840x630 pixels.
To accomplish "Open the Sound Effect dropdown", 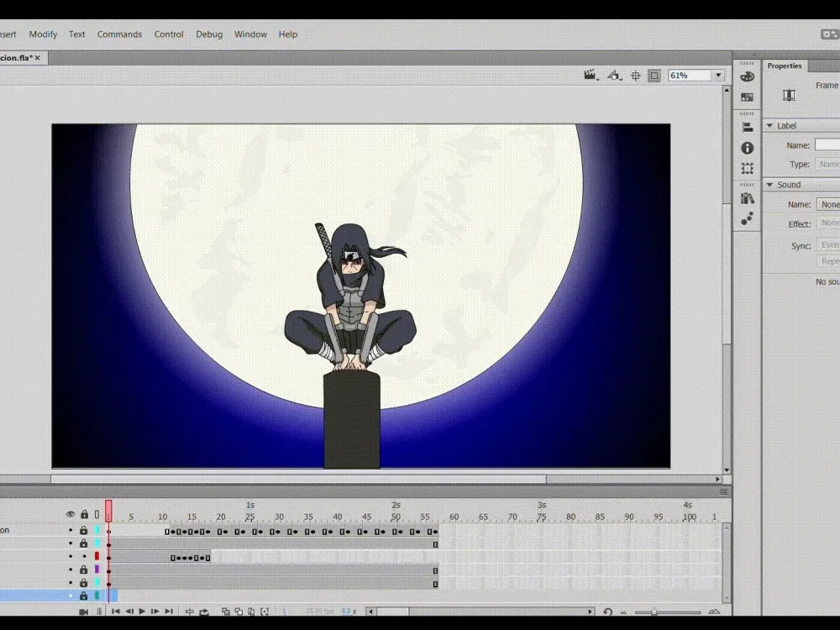I will tap(828, 223).
